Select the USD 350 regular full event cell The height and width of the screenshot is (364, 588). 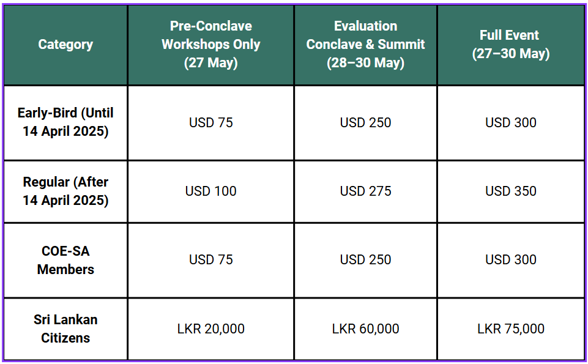pyautogui.click(x=511, y=191)
